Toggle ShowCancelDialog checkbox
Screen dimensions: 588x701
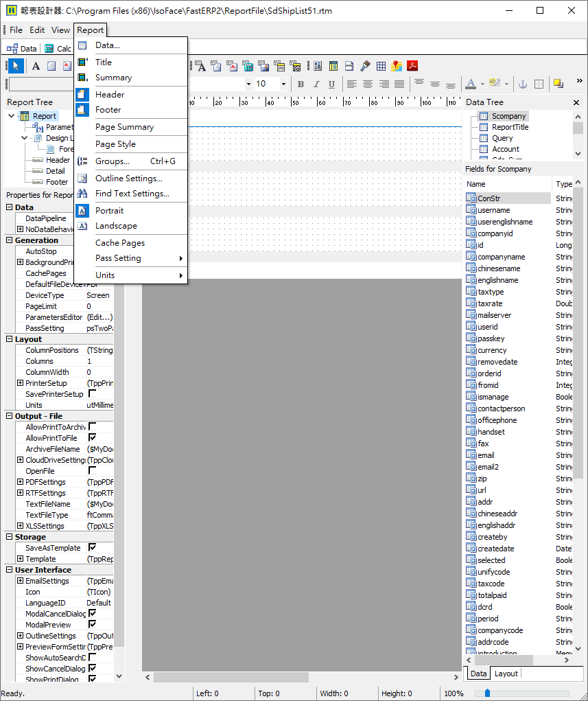(93, 668)
